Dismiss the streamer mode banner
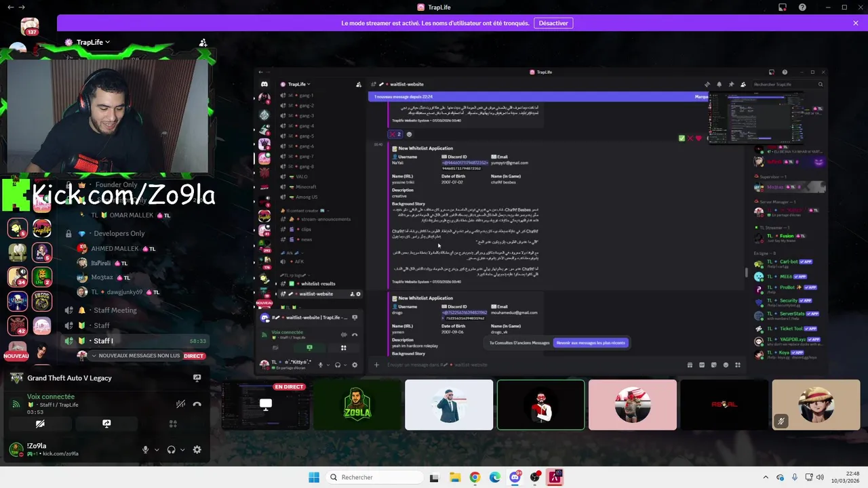868x488 pixels. click(x=855, y=23)
